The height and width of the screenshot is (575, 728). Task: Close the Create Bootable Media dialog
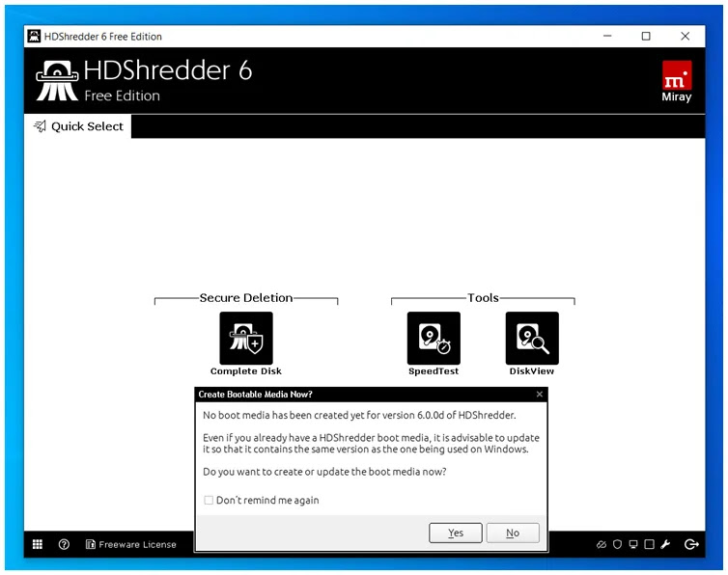click(540, 394)
